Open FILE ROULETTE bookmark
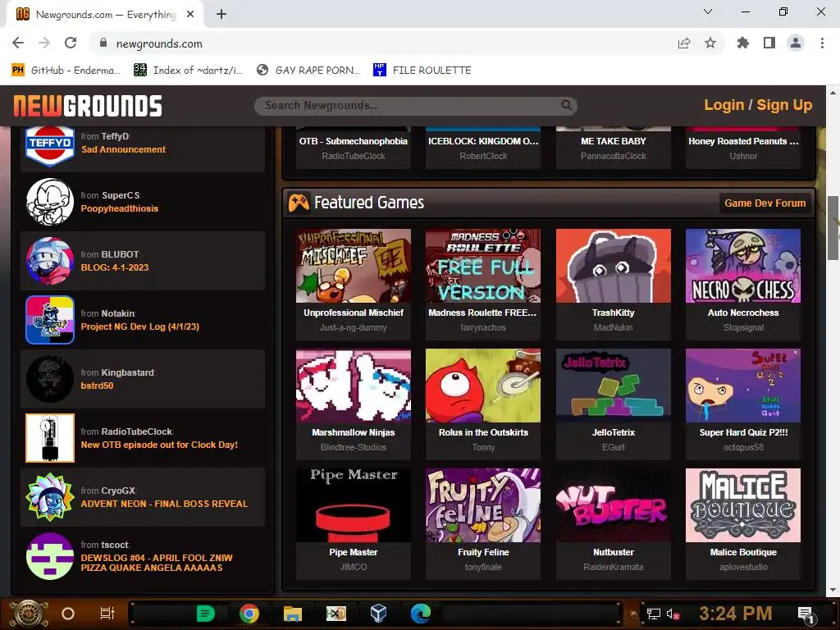The height and width of the screenshot is (630, 840). (x=422, y=71)
